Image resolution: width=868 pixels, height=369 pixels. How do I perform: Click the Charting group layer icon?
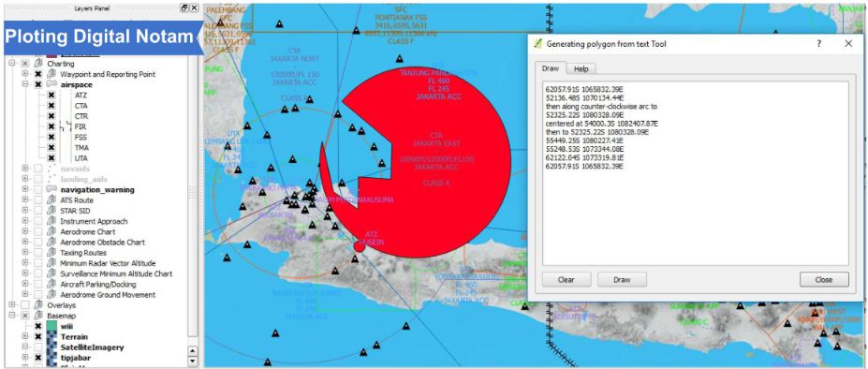click(x=38, y=64)
